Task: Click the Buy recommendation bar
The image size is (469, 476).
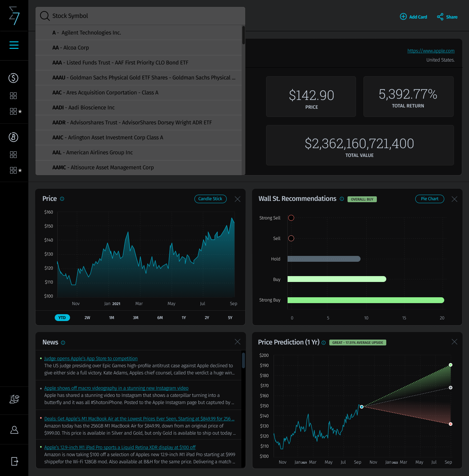Action: coord(337,279)
